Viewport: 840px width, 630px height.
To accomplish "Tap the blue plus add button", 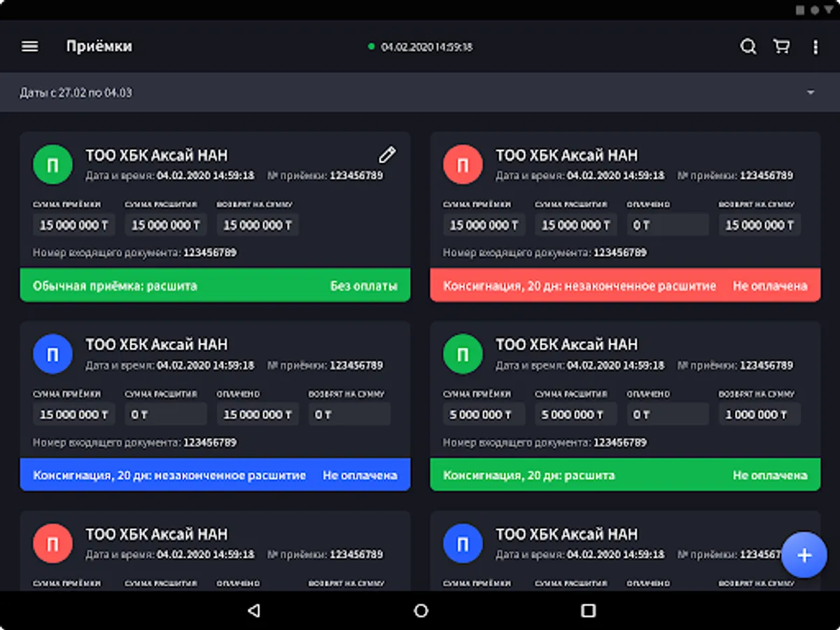I will pyautogui.click(x=804, y=556).
